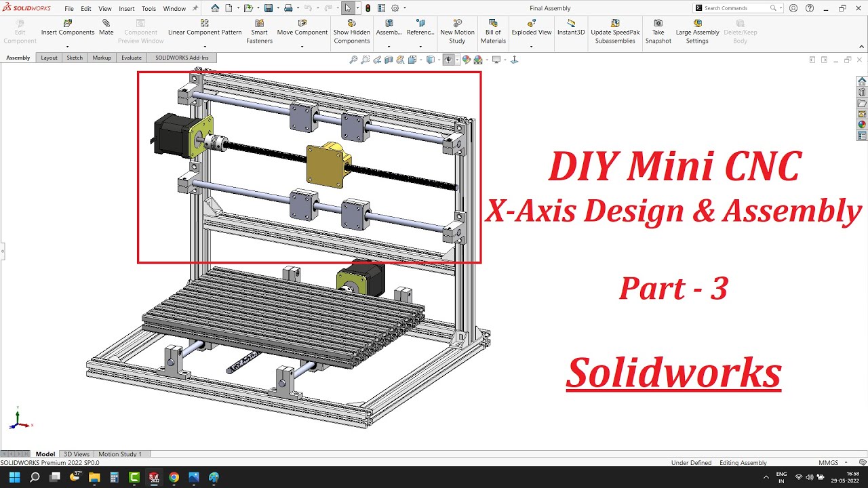The width and height of the screenshot is (868, 488).
Task: Open the Motion Study 1 tab
Action: 121,454
